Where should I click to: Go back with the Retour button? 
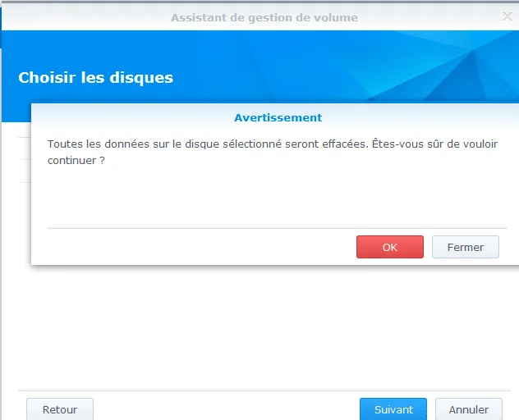coord(60,409)
